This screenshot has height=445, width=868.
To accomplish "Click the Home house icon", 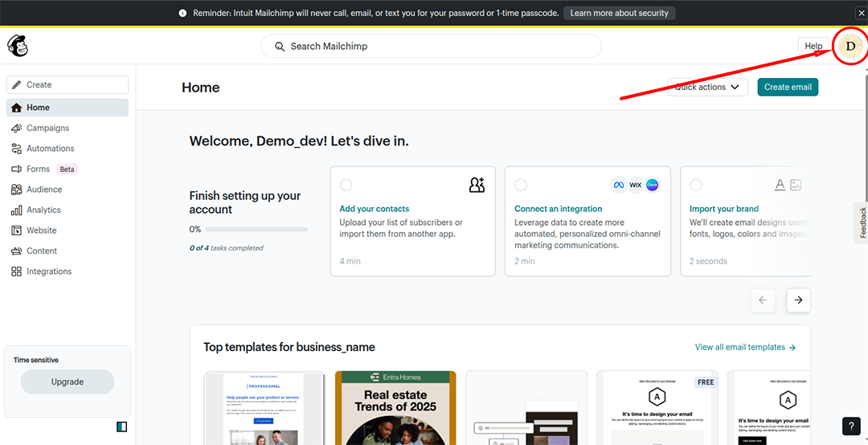I will (17, 108).
